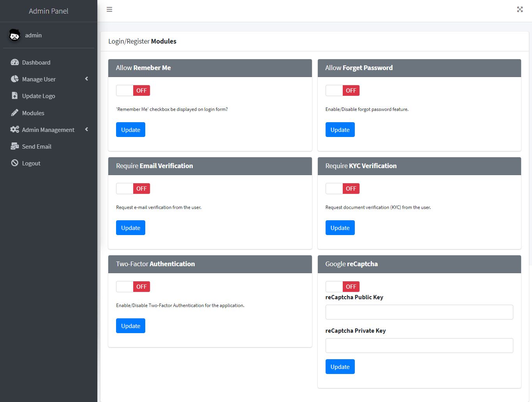Toggle the Allow Forget Password switch
Screen dimensions: 532x402
coord(342,90)
